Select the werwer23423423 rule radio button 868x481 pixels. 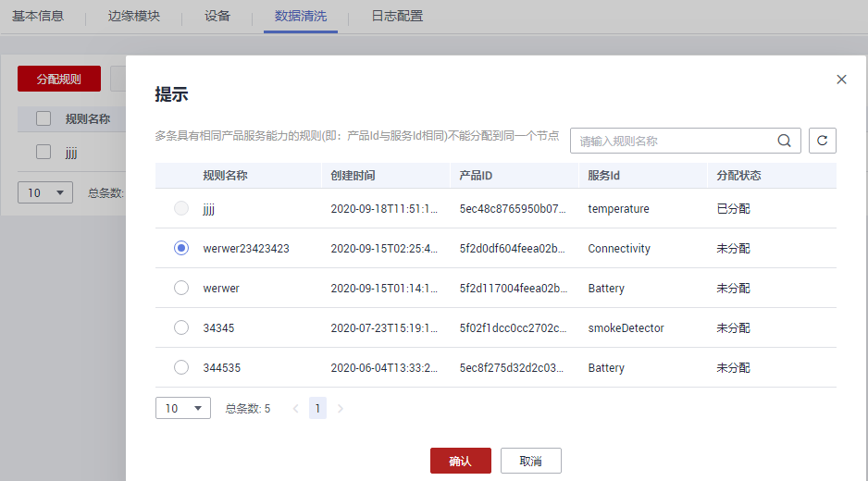(181, 248)
